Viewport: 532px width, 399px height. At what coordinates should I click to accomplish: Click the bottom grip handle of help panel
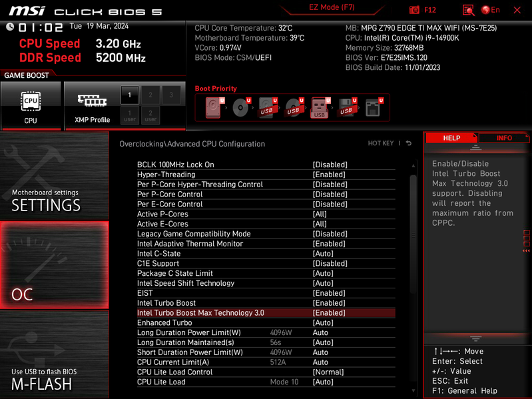point(475,338)
